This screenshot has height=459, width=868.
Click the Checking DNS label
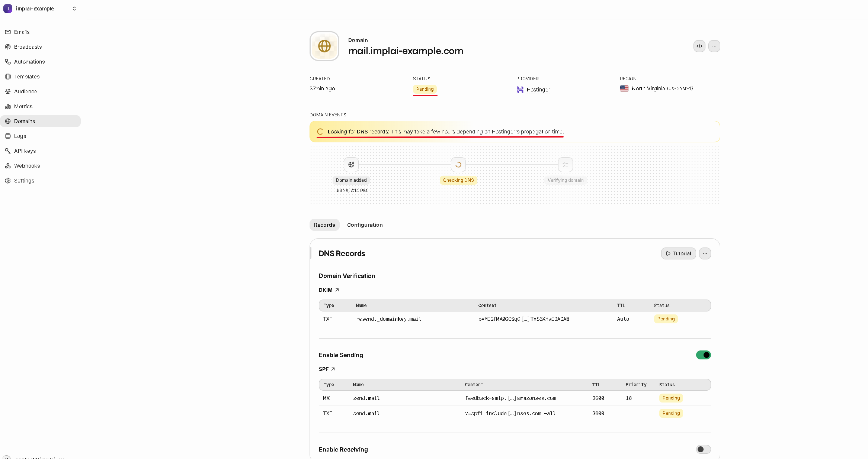pos(458,180)
